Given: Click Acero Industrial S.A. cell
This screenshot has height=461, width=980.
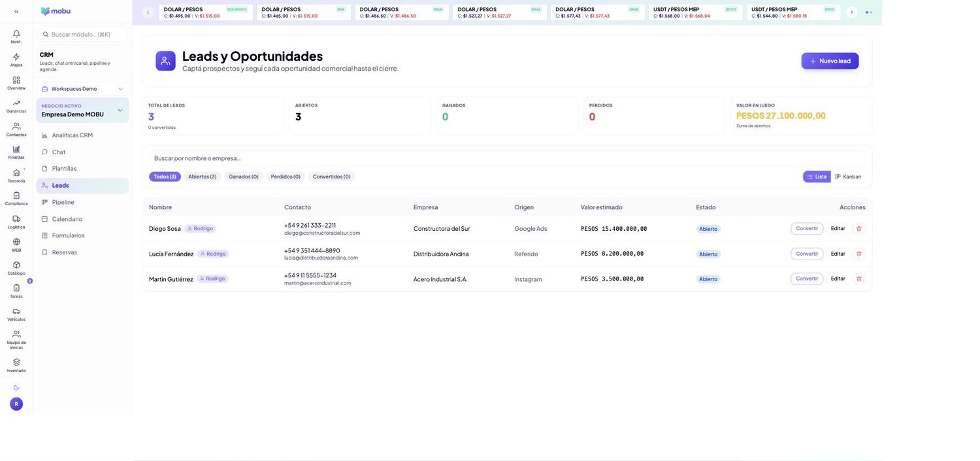Looking at the screenshot, I should (x=440, y=279).
